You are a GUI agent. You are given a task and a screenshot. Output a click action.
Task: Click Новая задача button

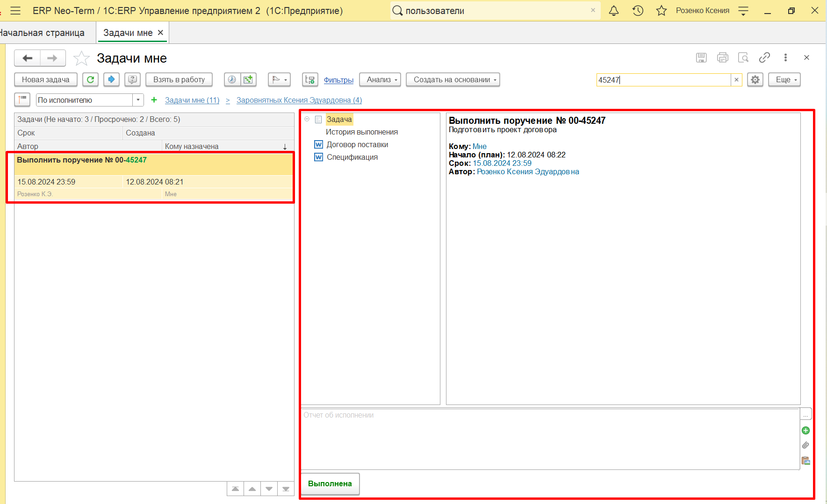[x=46, y=79]
